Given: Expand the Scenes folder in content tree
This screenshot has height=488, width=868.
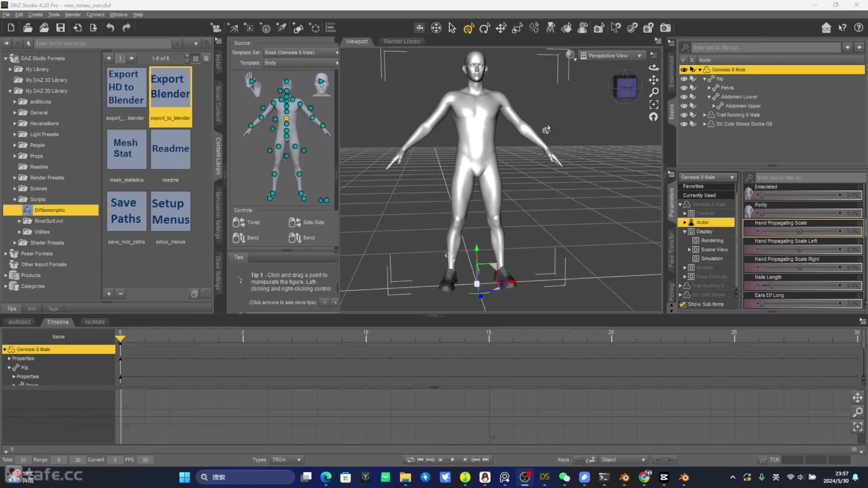Looking at the screenshot, I should (x=14, y=188).
